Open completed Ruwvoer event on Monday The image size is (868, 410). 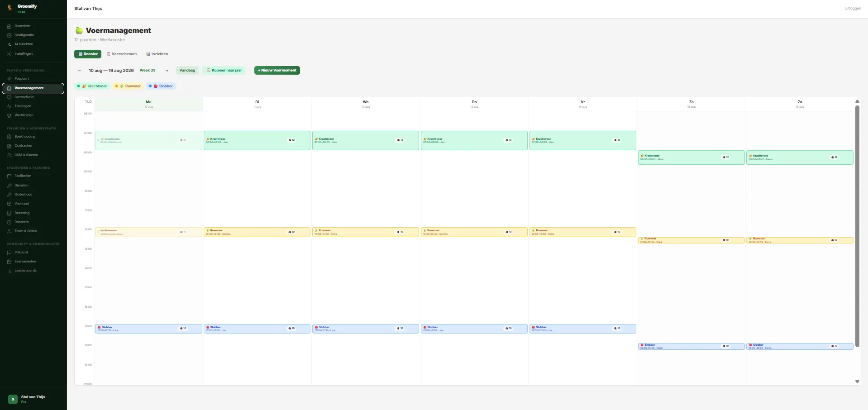[148, 232]
